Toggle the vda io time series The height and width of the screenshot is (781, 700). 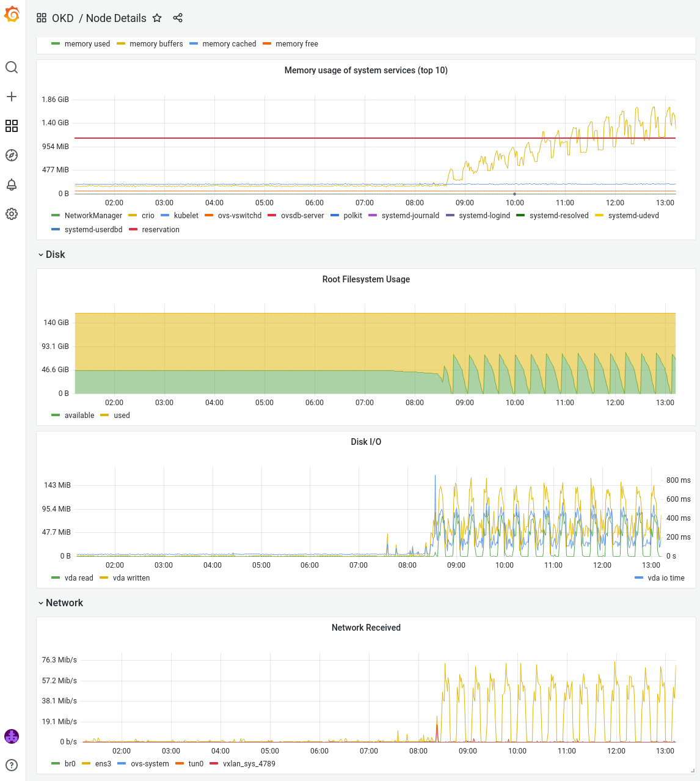point(666,578)
